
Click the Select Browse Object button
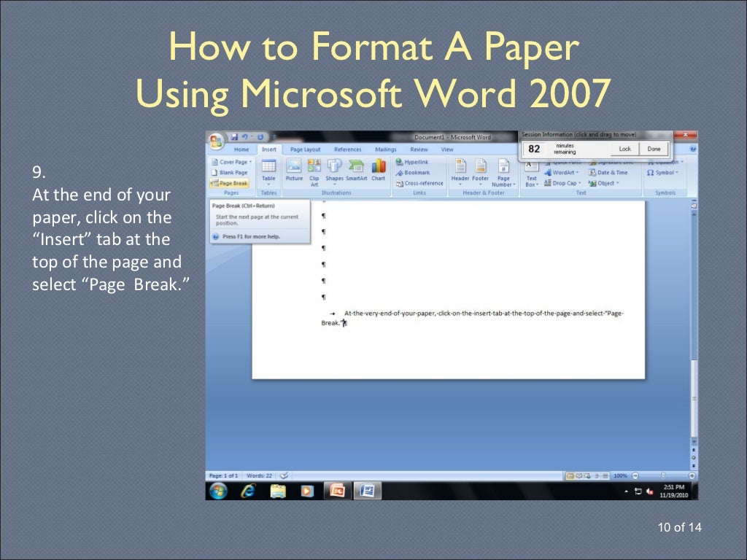pos(694,458)
